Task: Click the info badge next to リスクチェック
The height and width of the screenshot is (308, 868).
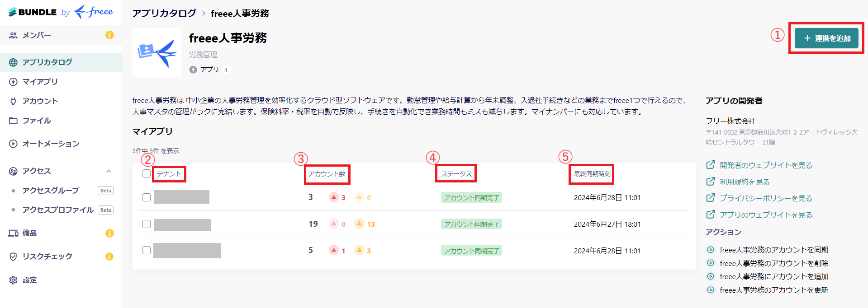Action: [109, 257]
